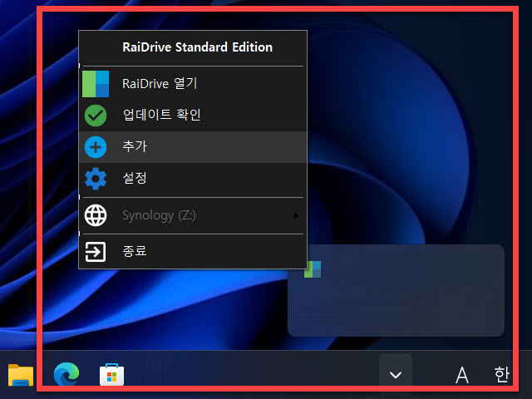Select the 'Synology (Z:)' drive entry
532x399 pixels.
coord(193,215)
